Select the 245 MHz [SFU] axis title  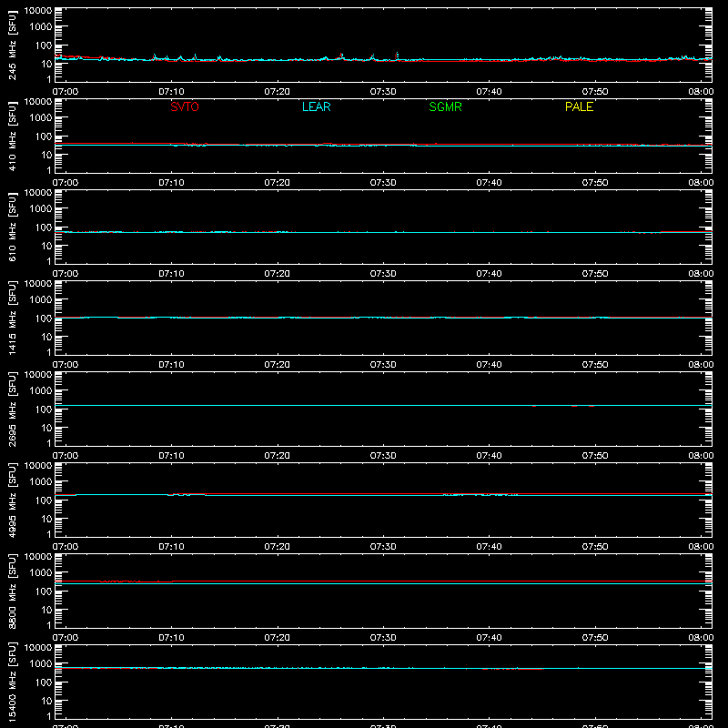(12, 45)
